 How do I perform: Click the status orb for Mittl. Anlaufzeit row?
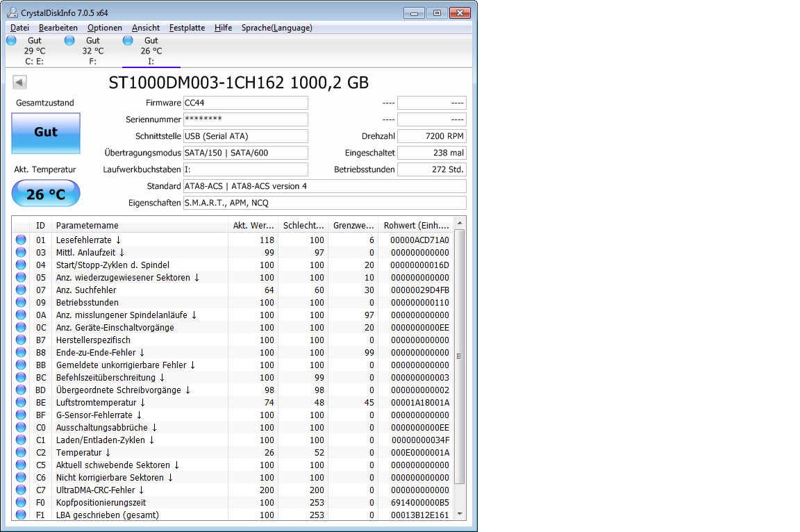click(x=21, y=252)
